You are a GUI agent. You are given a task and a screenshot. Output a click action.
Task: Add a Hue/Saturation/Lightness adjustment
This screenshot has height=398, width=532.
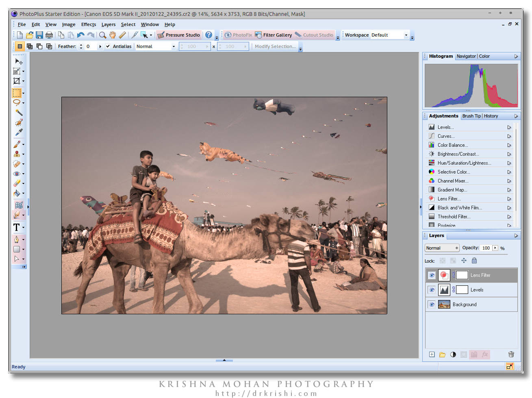(464, 163)
